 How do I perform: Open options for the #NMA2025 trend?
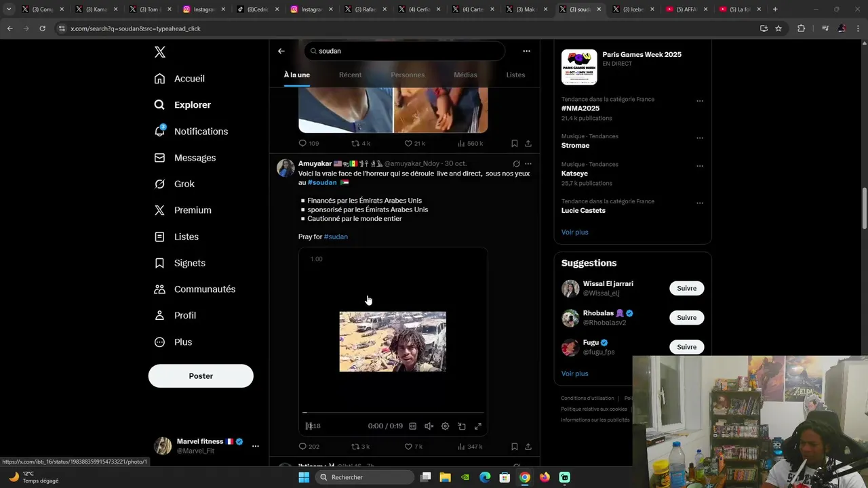pyautogui.click(x=700, y=101)
